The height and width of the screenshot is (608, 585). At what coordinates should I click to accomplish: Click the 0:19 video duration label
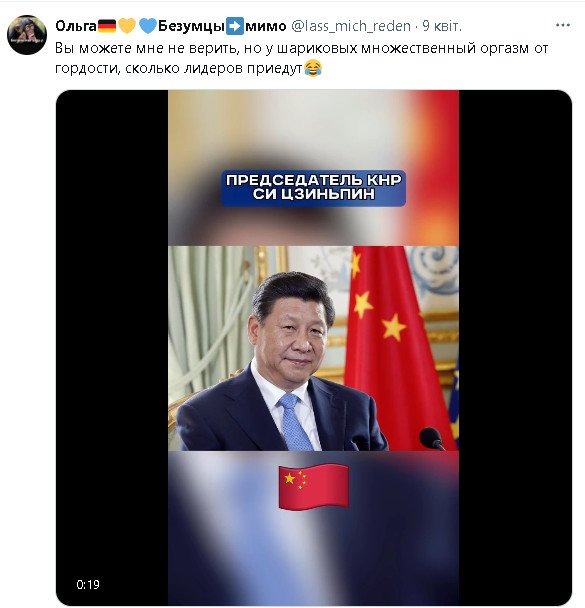point(88,584)
